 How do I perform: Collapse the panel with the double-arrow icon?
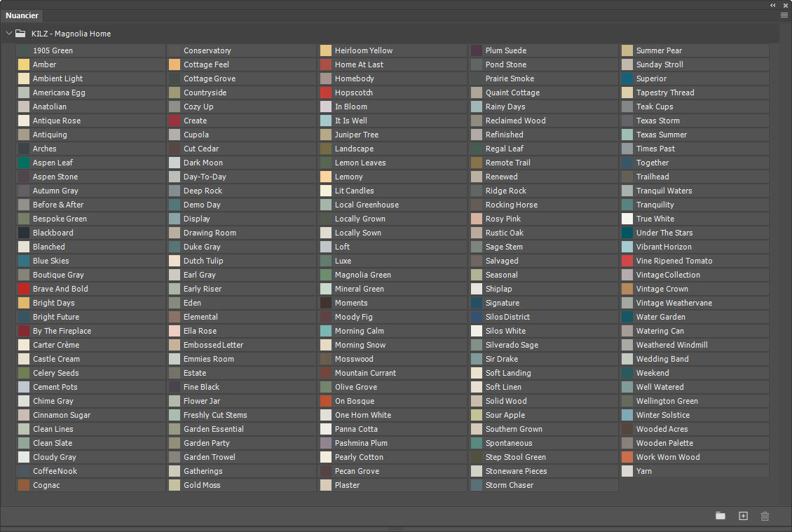773,5
